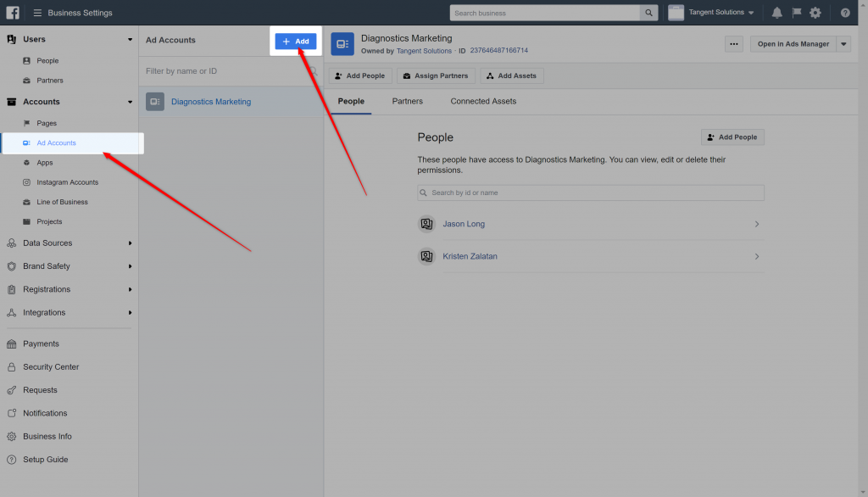Viewport: 868px width, 497px height.
Task: Click the help question mark icon
Action: 845,13
